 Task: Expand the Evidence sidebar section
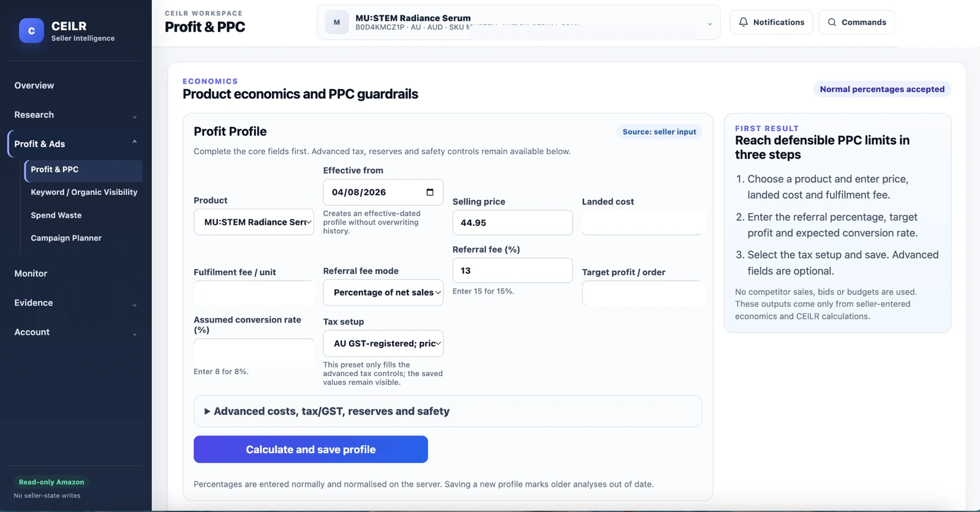coord(75,303)
